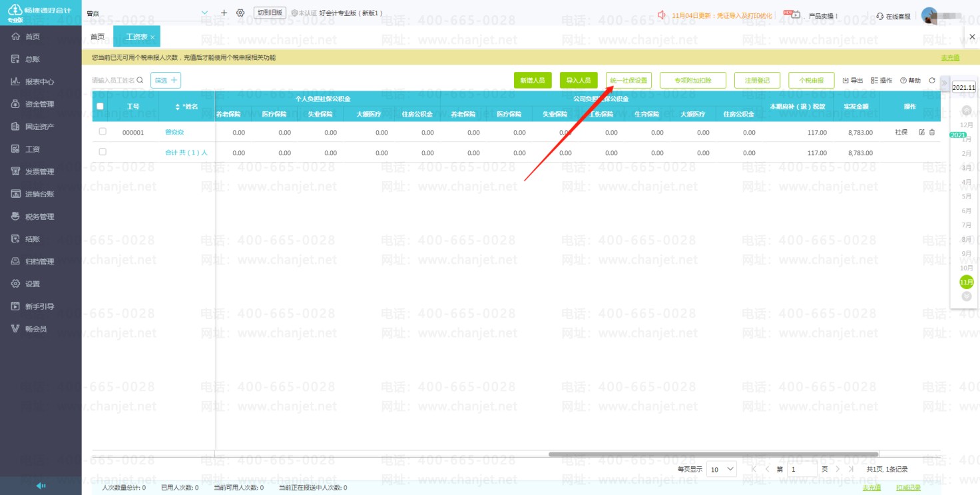Click the edit icon for employee 000001
This screenshot has width=980, height=495.
(922, 133)
